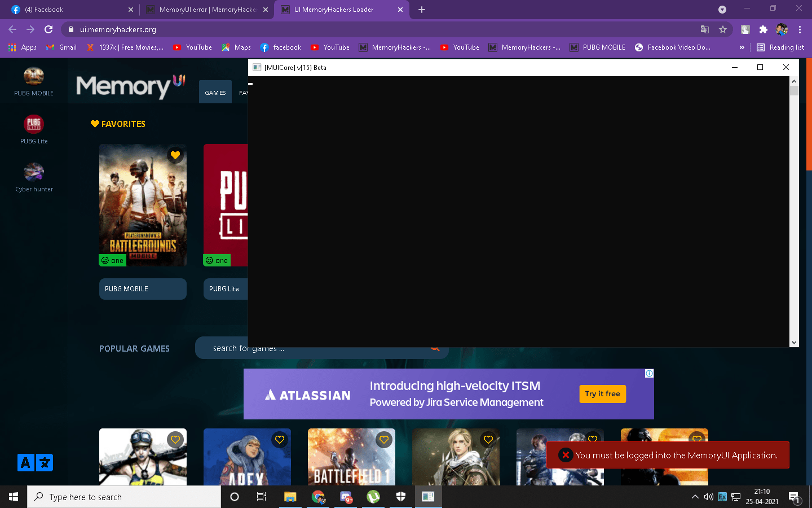The height and width of the screenshot is (508, 812).
Task: Open Chrome three-dot menu
Action: coord(800,29)
